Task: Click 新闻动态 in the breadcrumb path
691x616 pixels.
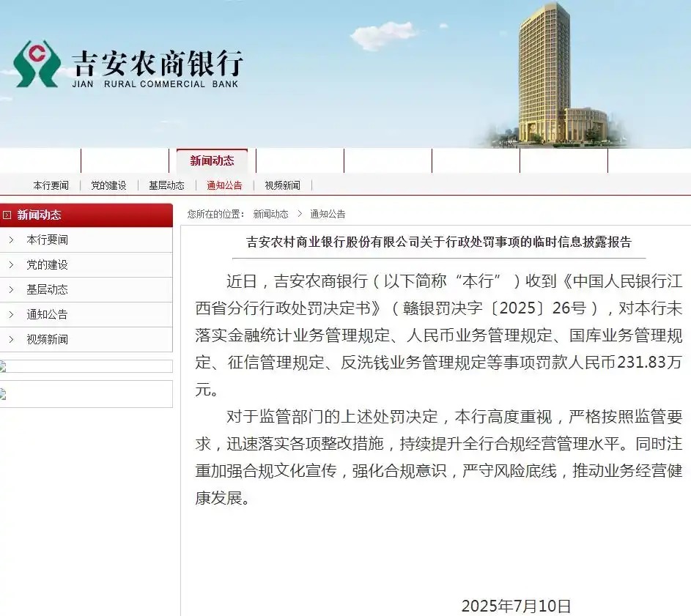Action: click(x=270, y=215)
